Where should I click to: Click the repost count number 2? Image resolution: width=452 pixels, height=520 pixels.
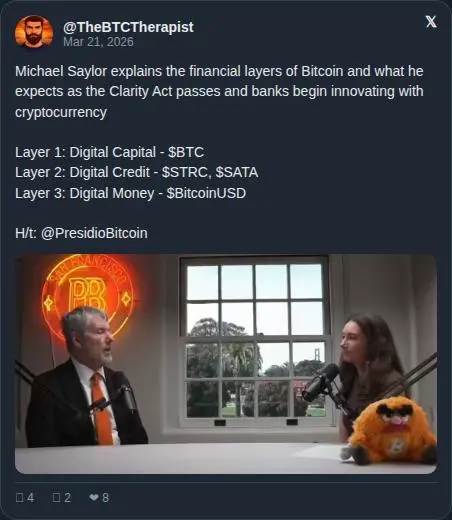(67, 498)
